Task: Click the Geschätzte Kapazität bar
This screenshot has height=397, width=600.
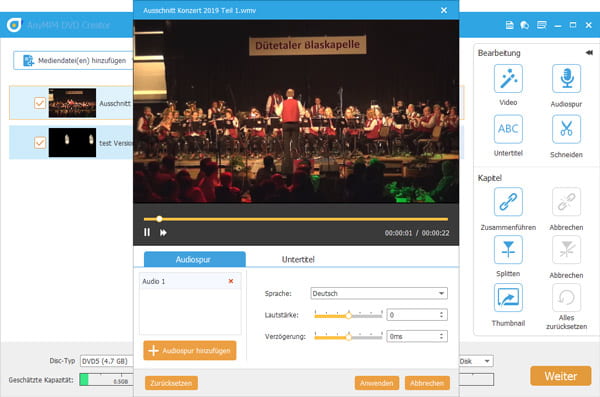Action: (106, 380)
